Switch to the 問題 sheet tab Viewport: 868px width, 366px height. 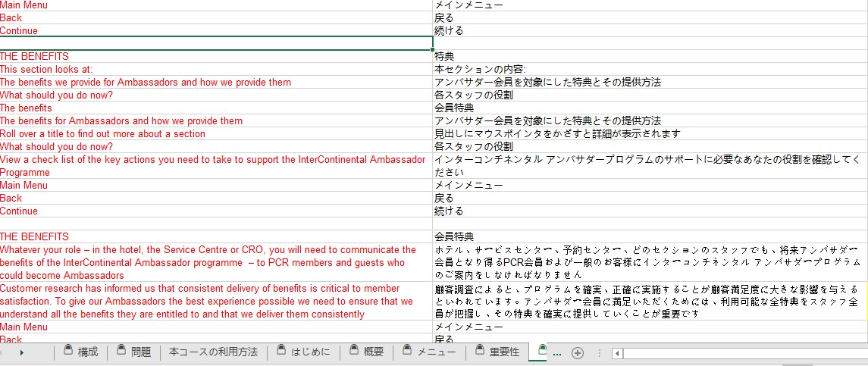pyautogui.click(x=134, y=352)
